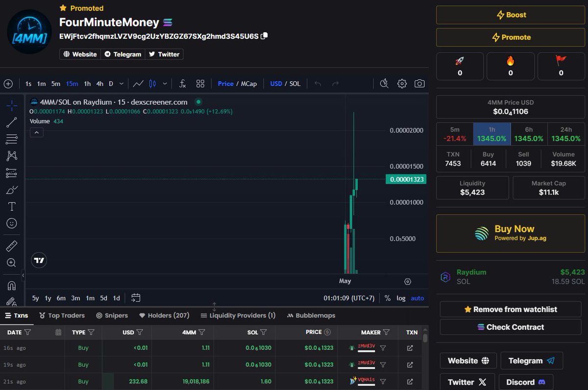
Task: Open the Discord link button
Action: (526, 382)
